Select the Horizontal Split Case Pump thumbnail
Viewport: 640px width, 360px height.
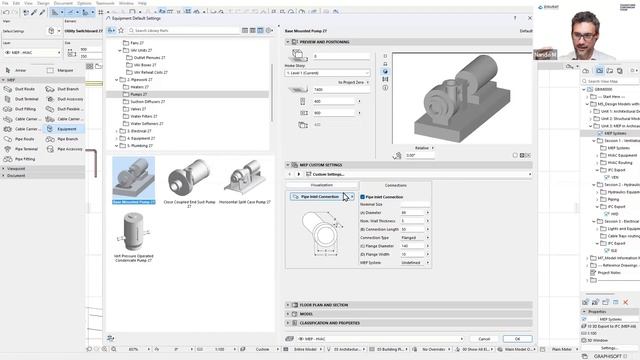coord(245,180)
